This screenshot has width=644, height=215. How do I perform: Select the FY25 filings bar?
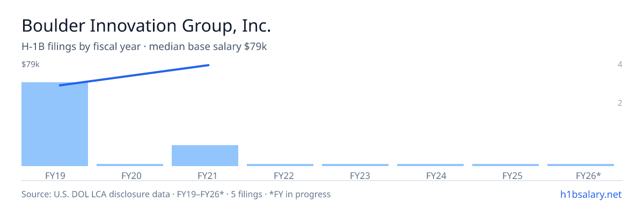[x=506, y=165]
